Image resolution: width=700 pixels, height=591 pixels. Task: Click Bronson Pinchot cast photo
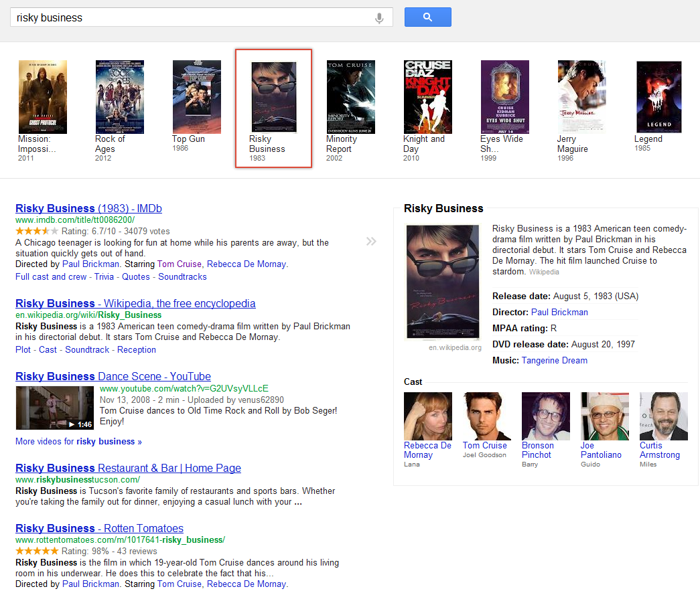tap(545, 416)
